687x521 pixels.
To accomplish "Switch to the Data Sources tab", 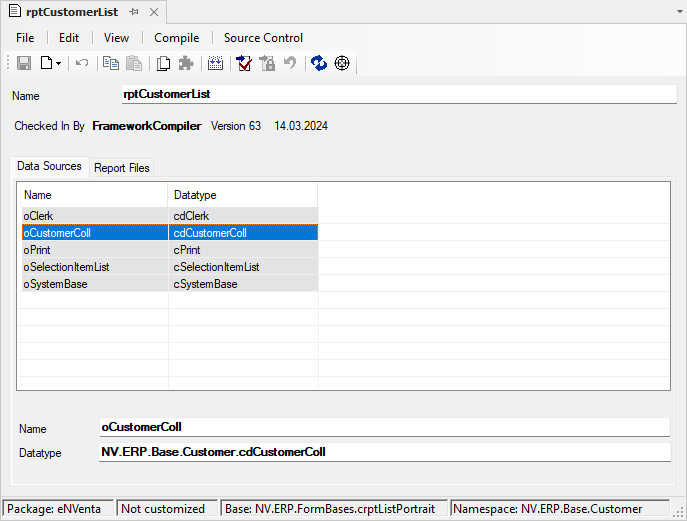I will click(x=49, y=166).
